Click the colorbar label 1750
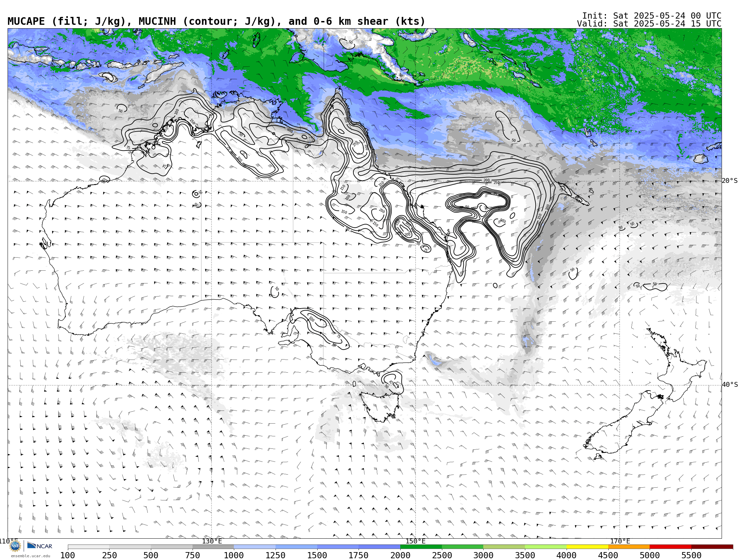 pos(359,555)
